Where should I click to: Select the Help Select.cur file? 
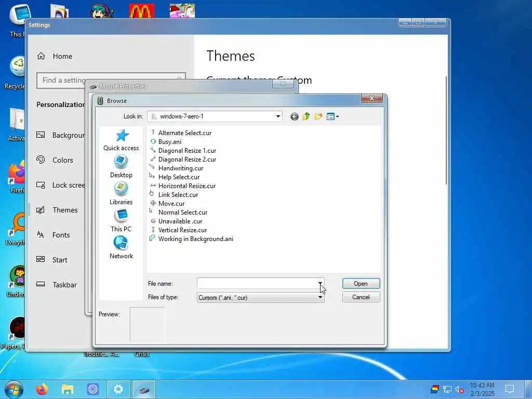coord(175,177)
